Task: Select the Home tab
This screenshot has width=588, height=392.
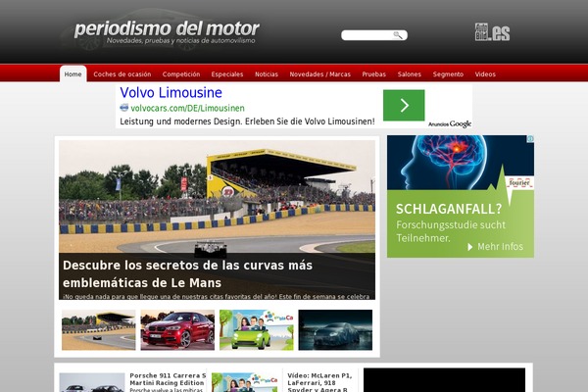Action: 73,73
